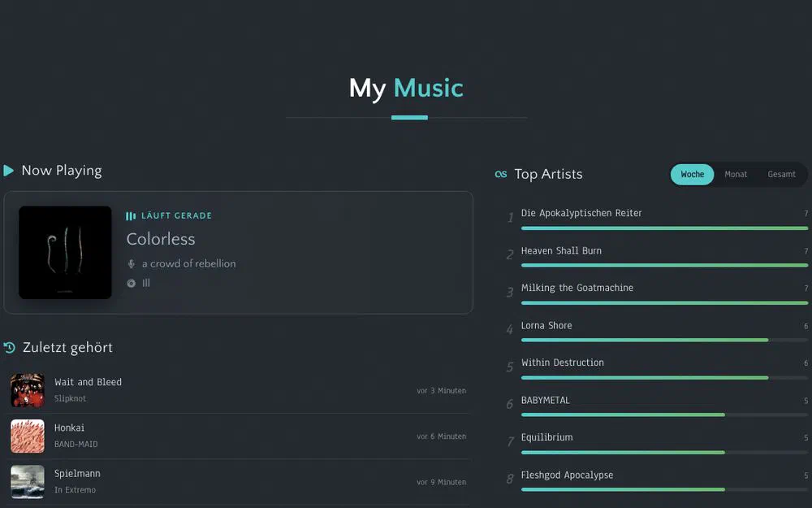Open the Colorless album cover
The height and width of the screenshot is (508, 812).
point(65,253)
